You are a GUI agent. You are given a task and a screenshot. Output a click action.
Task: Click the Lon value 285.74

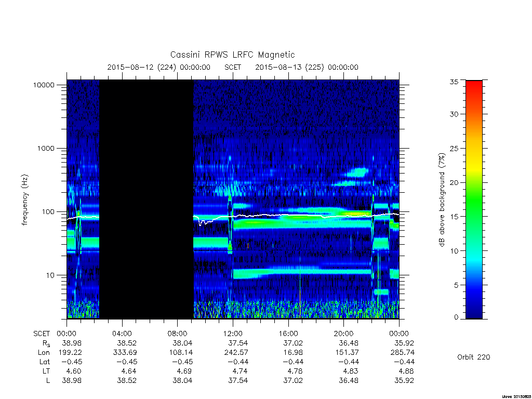click(x=403, y=353)
